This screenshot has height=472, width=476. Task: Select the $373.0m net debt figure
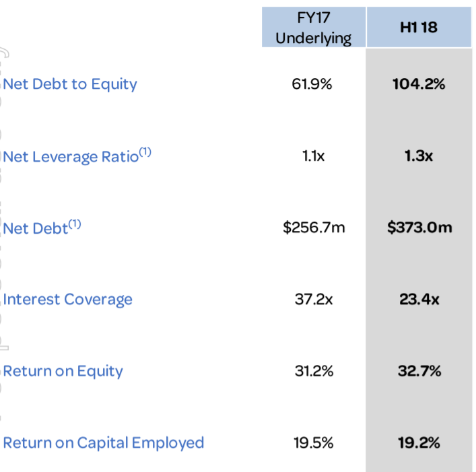pyautogui.click(x=419, y=228)
